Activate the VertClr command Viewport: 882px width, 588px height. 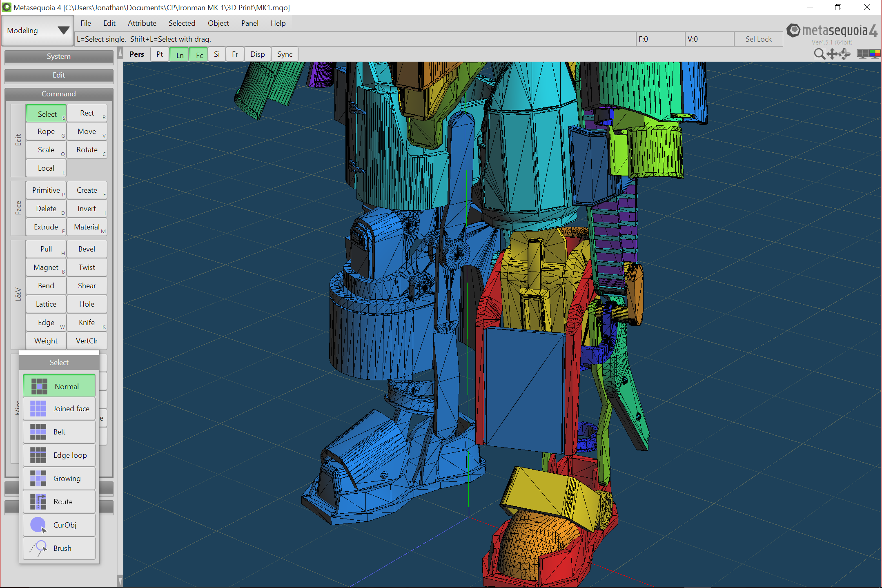click(x=87, y=341)
